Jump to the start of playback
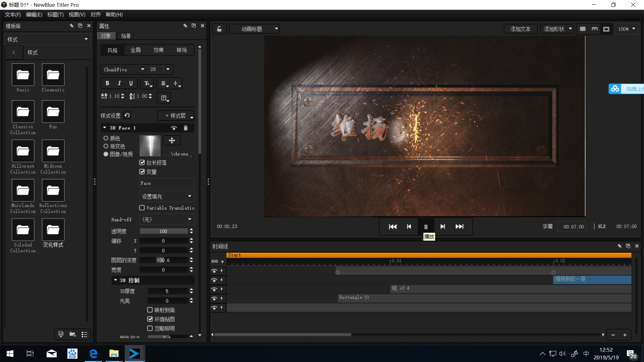The width and height of the screenshot is (644, 362). click(393, 227)
